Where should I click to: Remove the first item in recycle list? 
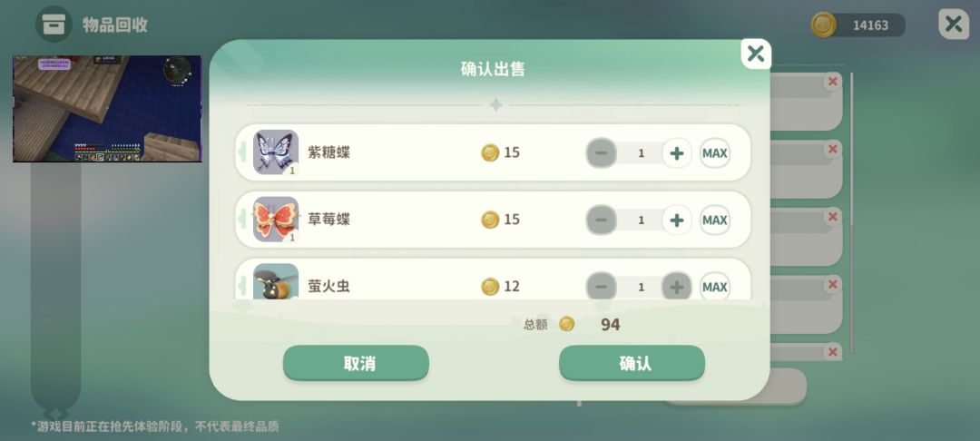[832, 81]
